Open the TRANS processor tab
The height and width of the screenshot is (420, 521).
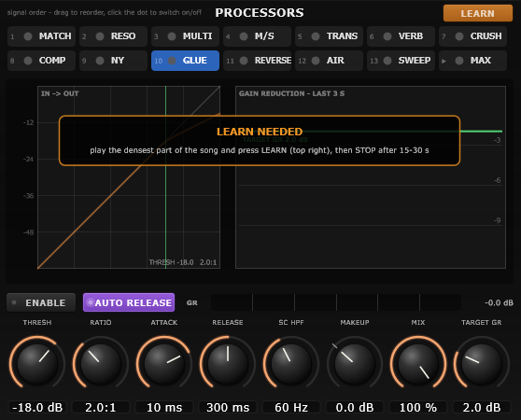click(x=330, y=36)
